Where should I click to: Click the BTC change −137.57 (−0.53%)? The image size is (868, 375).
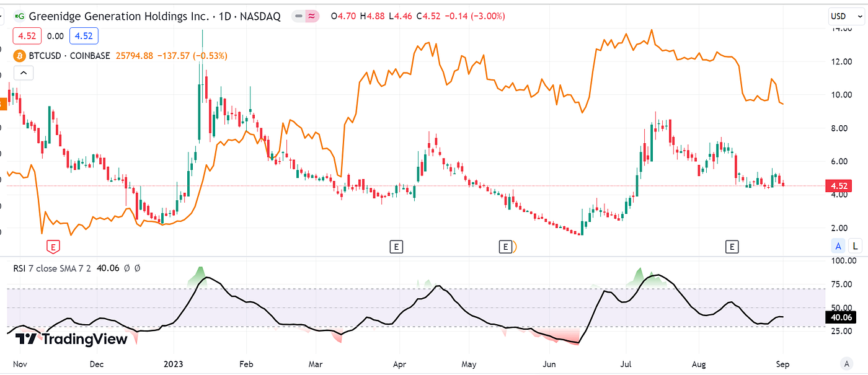(x=193, y=56)
